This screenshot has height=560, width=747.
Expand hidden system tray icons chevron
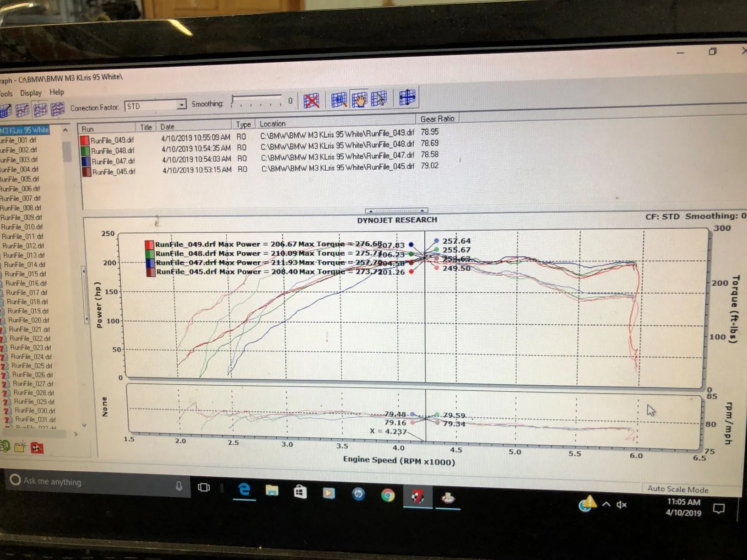click(x=606, y=504)
